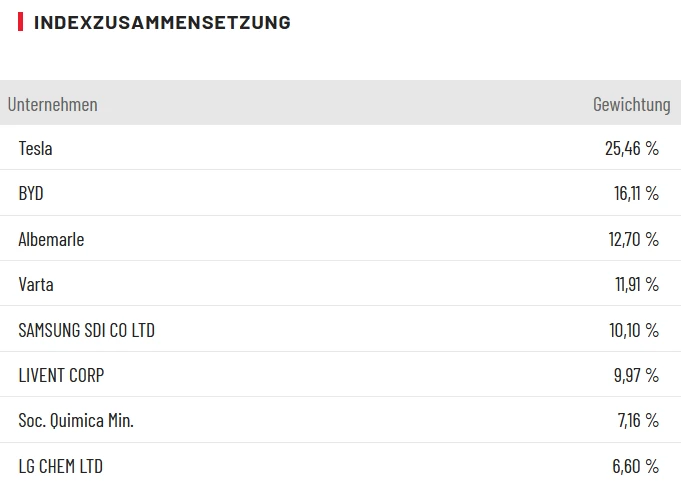Open the SAMSUNG SDI CO LTD entry
The width and height of the screenshot is (681, 501).
click(x=86, y=330)
